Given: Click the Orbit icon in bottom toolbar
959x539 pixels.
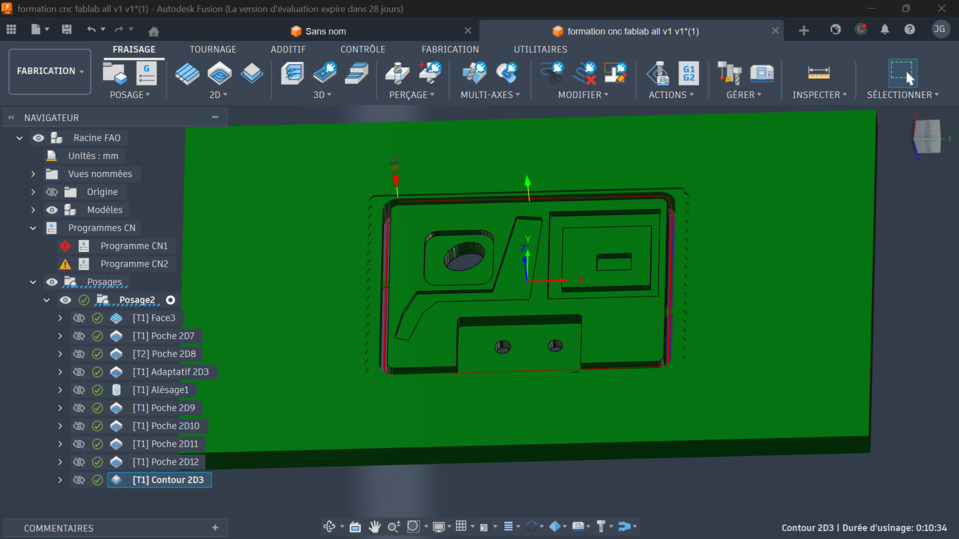Looking at the screenshot, I should [329, 526].
